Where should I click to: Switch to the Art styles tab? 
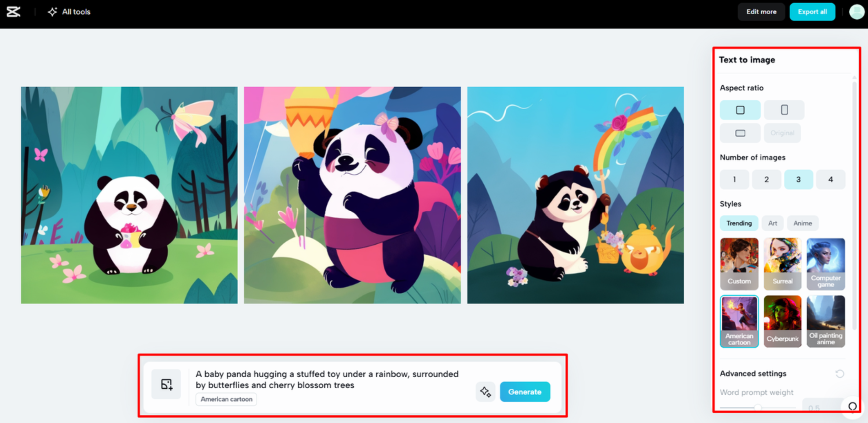click(772, 223)
